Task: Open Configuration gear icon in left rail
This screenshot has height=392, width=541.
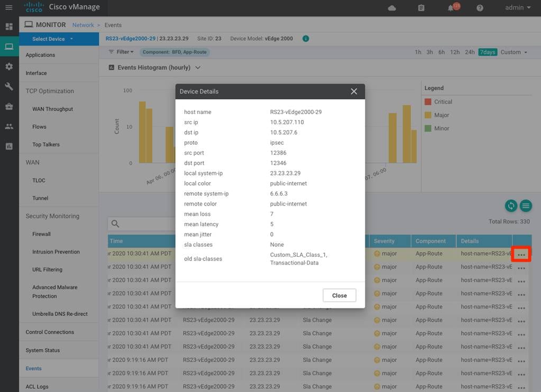Action: [x=9, y=67]
